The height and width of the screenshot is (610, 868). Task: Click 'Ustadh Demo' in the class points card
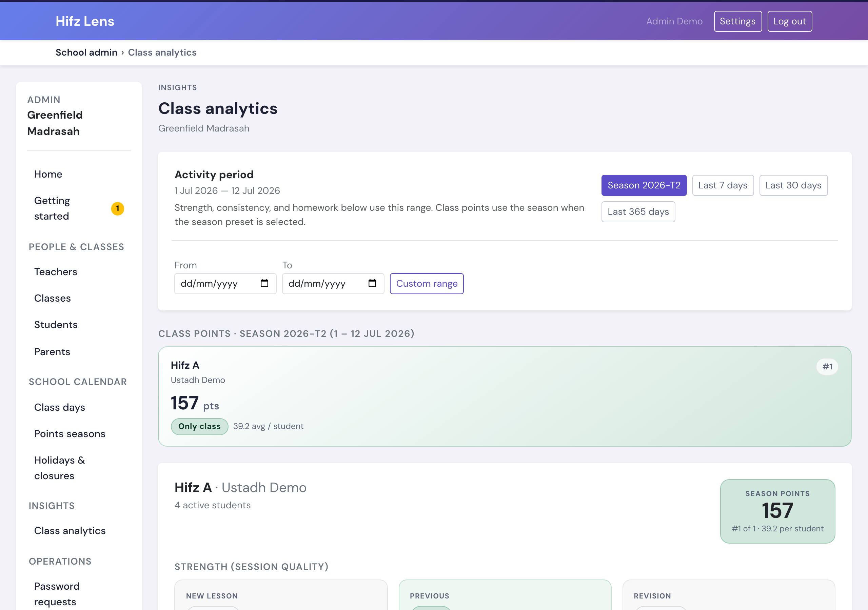pyautogui.click(x=198, y=380)
